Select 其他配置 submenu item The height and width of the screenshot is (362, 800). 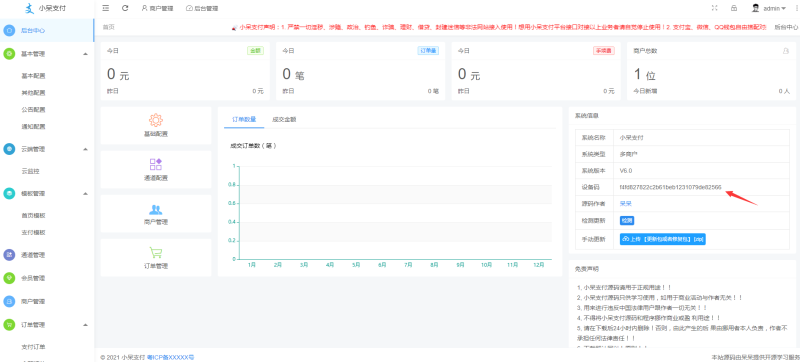[33, 93]
